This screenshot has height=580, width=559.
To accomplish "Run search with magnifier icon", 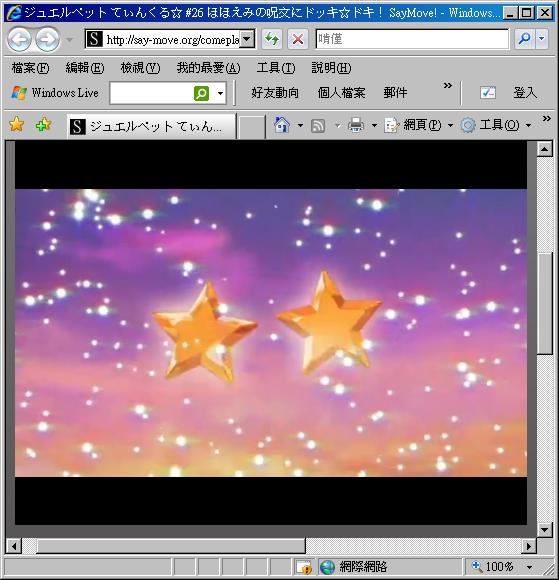I will tap(524, 39).
